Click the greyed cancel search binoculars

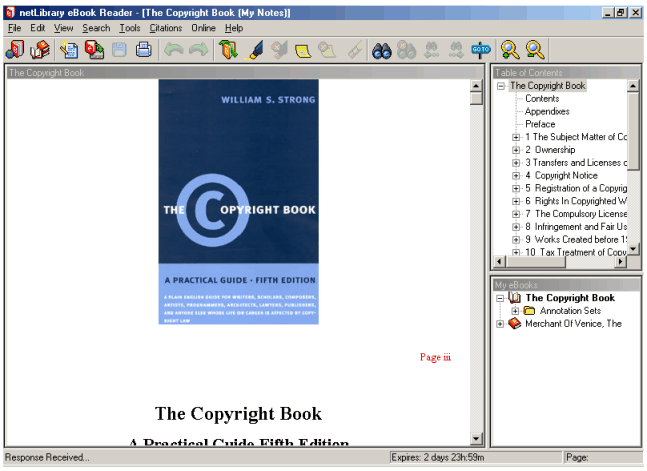pyautogui.click(x=406, y=50)
